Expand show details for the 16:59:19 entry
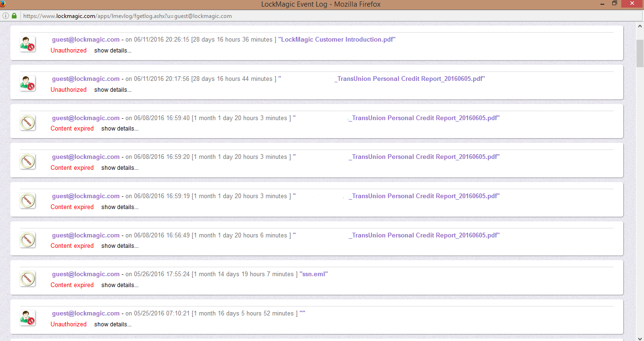 click(120, 207)
